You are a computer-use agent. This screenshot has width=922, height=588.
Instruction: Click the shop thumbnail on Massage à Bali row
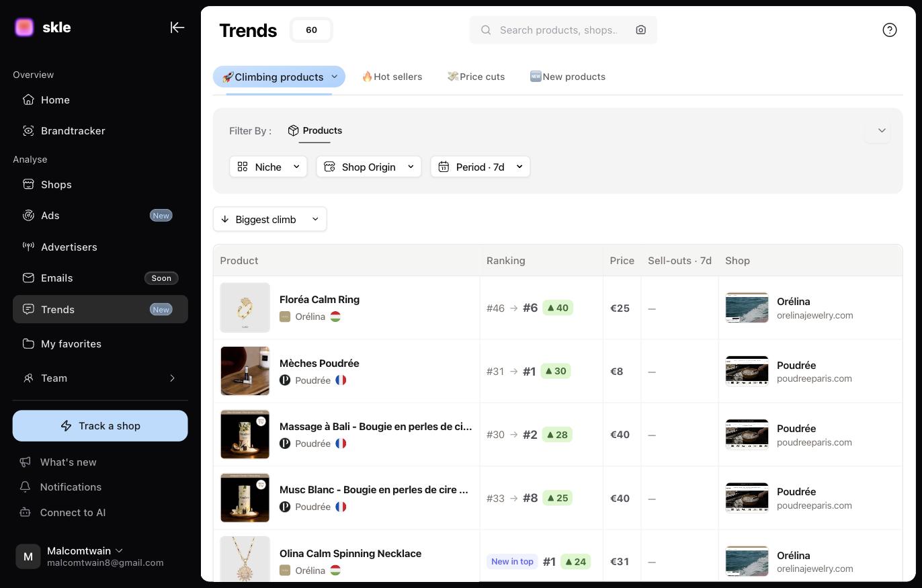point(747,435)
